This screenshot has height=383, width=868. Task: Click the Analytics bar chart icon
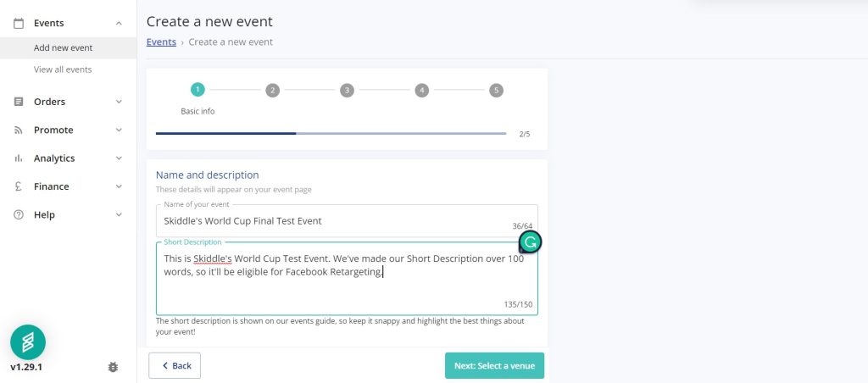[19, 158]
